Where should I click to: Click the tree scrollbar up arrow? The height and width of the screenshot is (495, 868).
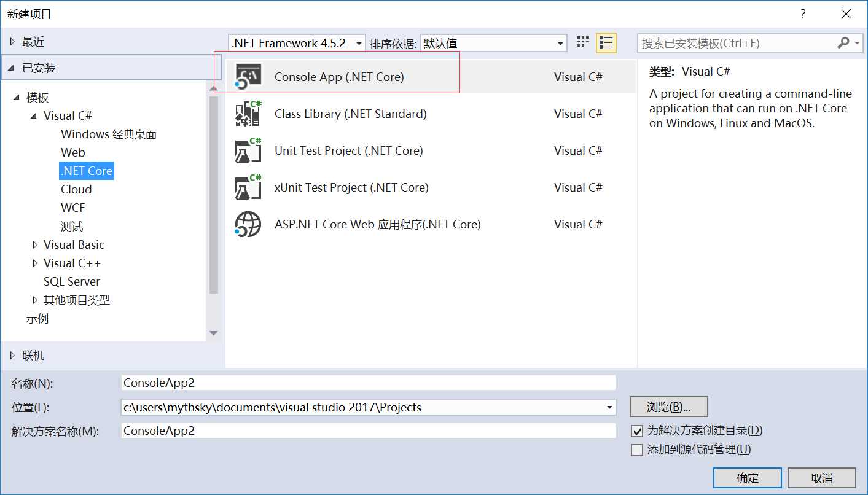[x=214, y=88]
